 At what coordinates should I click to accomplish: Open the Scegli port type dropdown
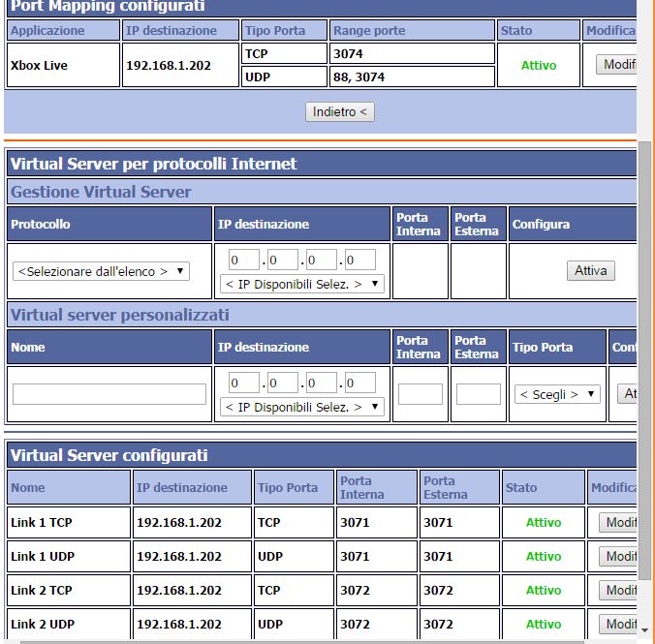pyautogui.click(x=557, y=394)
